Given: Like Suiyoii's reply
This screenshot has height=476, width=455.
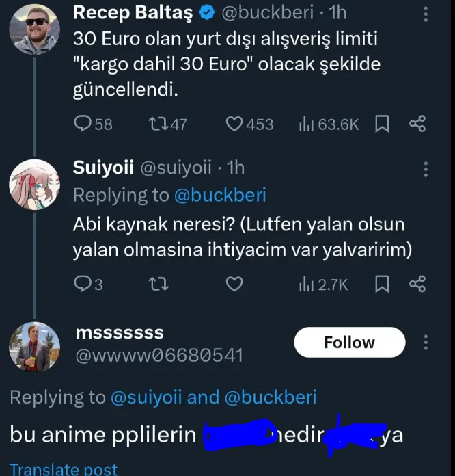Looking at the screenshot, I should coord(234,284).
